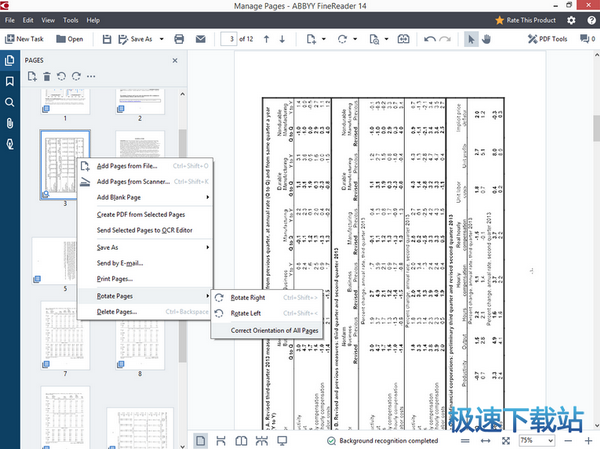The width and height of the screenshot is (600, 449).
Task: Click the New Task toolbar button
Action: click(x=24, y=39)
